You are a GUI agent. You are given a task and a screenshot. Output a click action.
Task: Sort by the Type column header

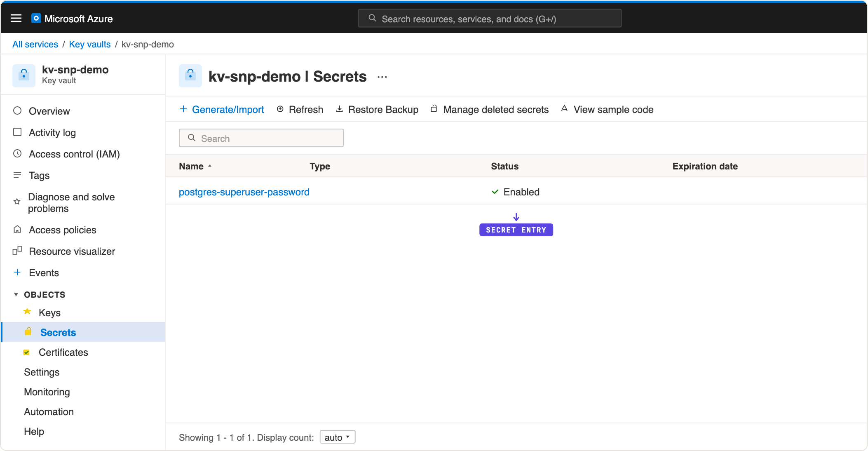[320, 166]
